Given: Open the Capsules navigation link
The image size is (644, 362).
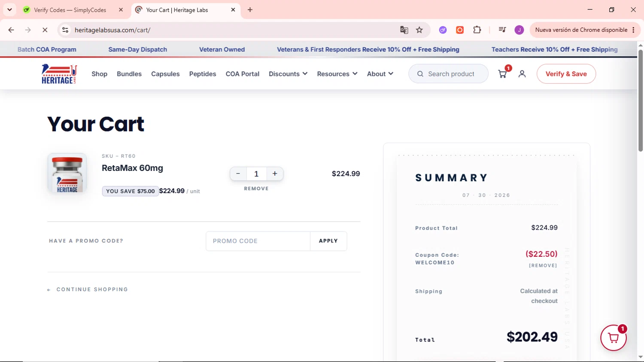Looking at the screenshot, I should (x=165, y=74).
